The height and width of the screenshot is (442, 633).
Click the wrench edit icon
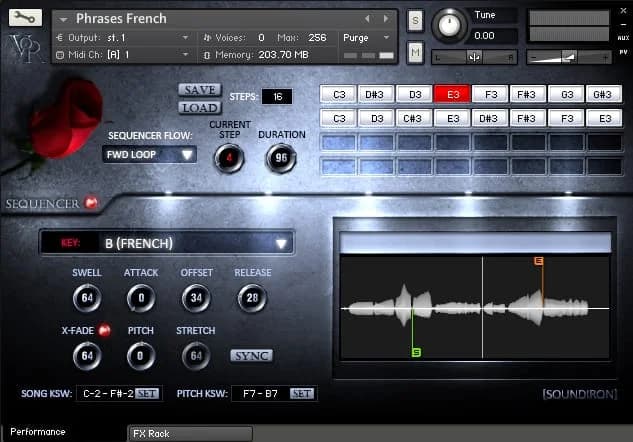[x=26, y=17]
